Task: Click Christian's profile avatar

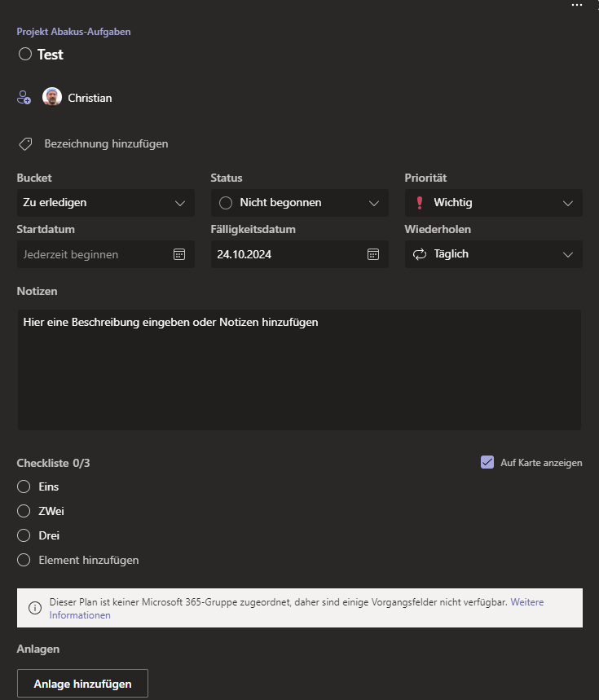Action: 52,97
